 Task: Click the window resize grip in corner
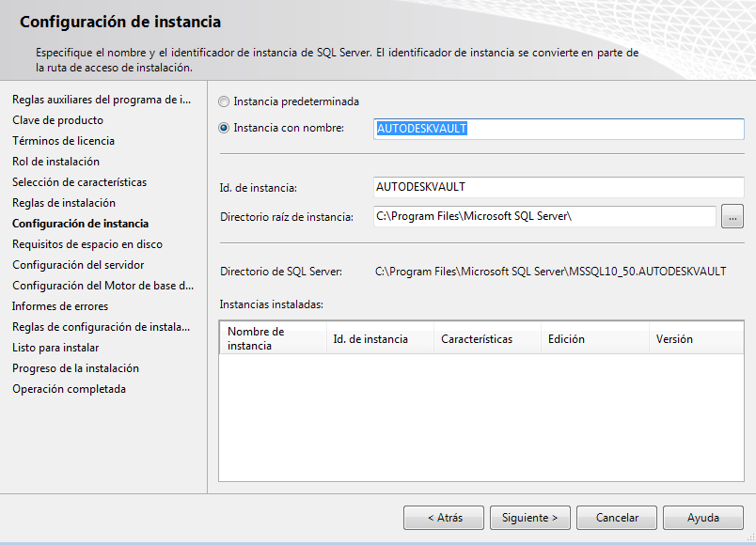pos(750,537)
